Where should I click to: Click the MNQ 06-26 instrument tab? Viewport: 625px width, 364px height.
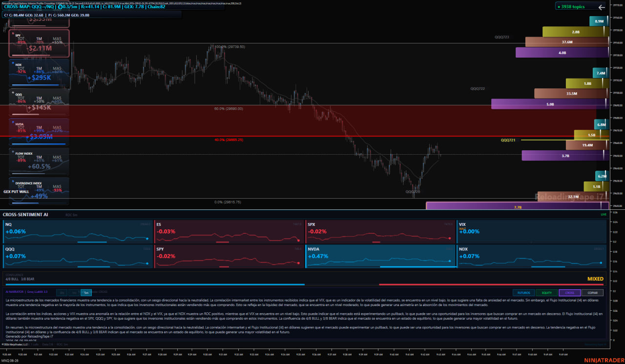[x=11, y=360]
